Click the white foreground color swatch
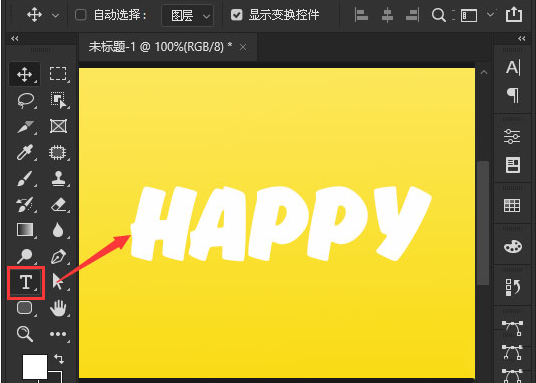This screenshot has width=536, height=383. tap(35, 367)
